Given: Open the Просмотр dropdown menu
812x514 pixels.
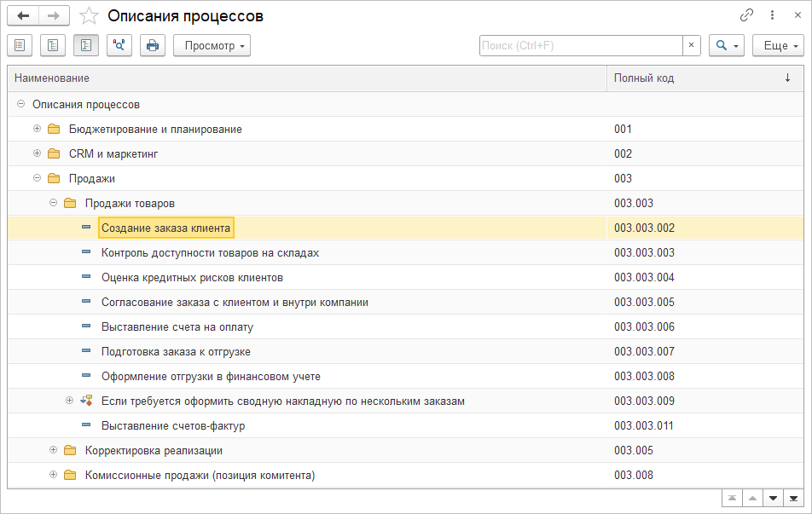Looking at the screenshot, I should pos(212,45).
